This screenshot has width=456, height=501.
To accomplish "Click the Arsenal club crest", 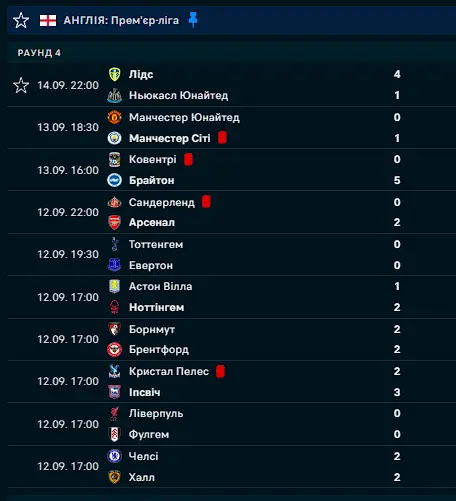I will pyautogui.click(x=115, y=222).
